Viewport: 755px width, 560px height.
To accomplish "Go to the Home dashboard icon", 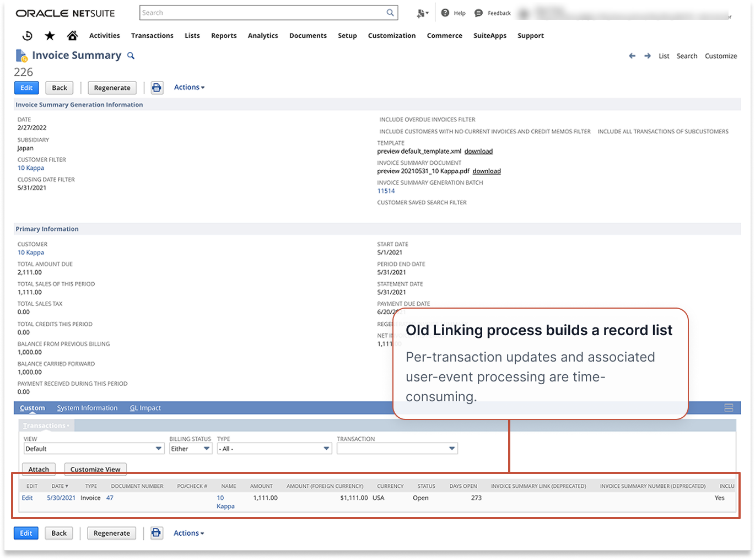I will click(x=72, y=36).
